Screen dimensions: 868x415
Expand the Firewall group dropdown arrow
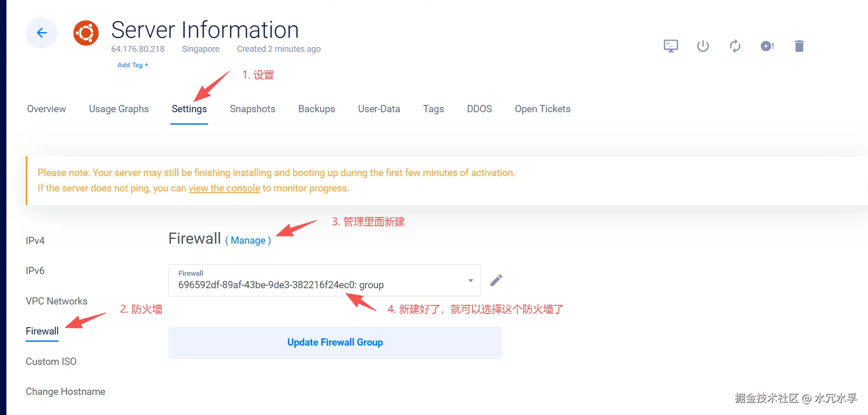pyautogui.click(x=470, y=281)
